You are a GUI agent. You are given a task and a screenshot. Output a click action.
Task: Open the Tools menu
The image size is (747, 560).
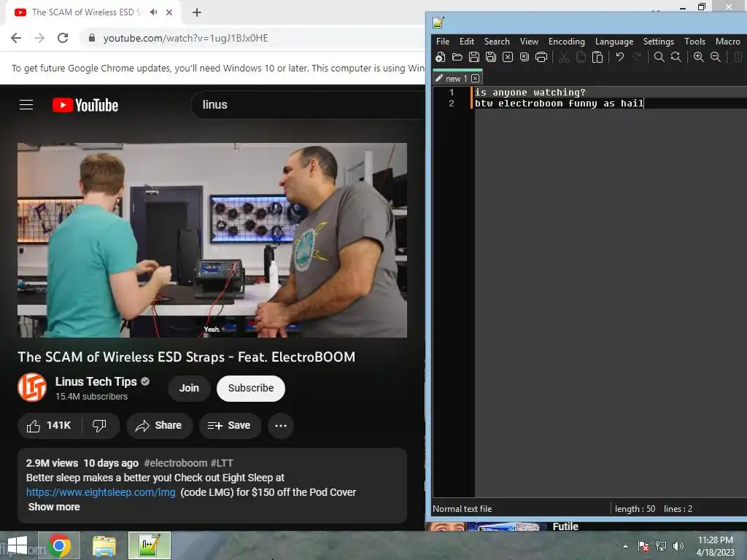694,42
